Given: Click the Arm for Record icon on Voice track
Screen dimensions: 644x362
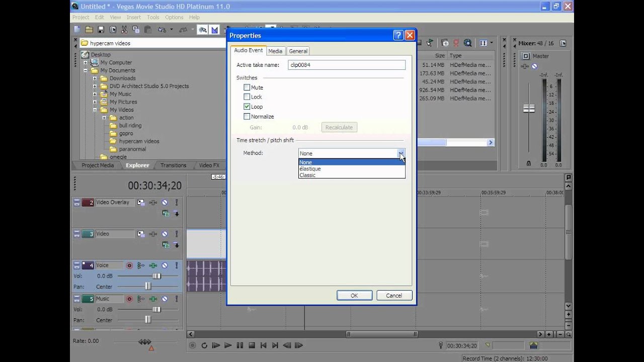Looking at the screenshot, I should 129,265.
